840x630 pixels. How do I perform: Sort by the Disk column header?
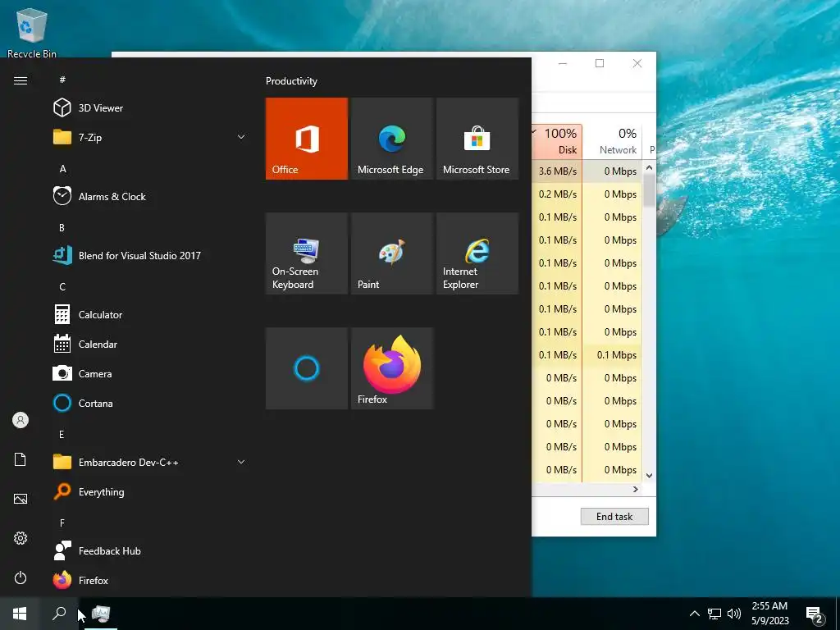tap(557, 141)
